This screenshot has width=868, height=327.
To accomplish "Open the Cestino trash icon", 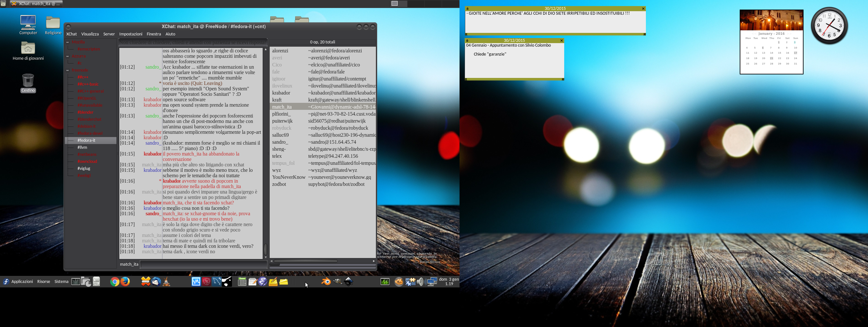I will coord(28,83).
